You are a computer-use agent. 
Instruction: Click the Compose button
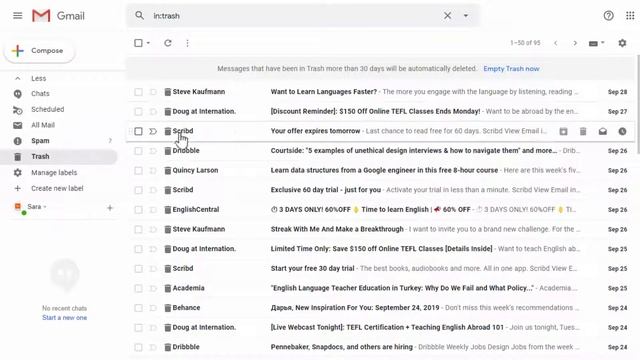pyautogui.click(x=40, y=51)
